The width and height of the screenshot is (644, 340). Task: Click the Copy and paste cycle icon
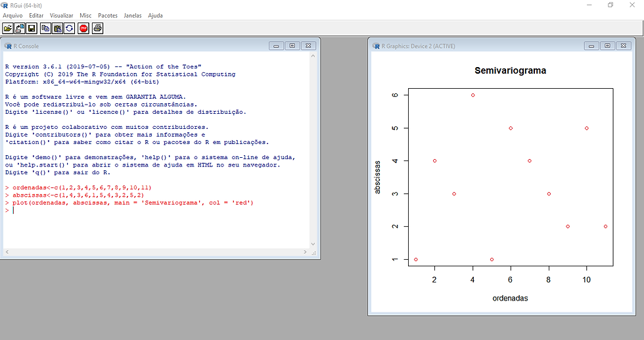pyautogui.click(x=70, y=28)
